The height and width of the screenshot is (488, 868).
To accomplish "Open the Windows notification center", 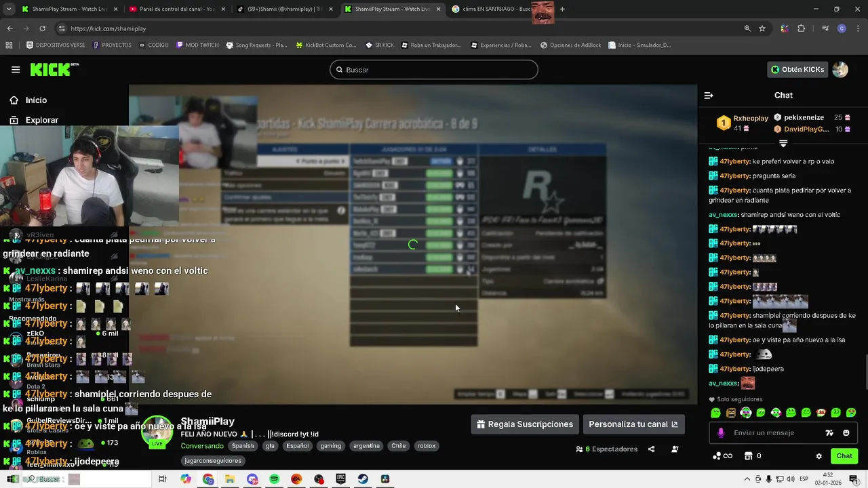I will coord(855,479).
